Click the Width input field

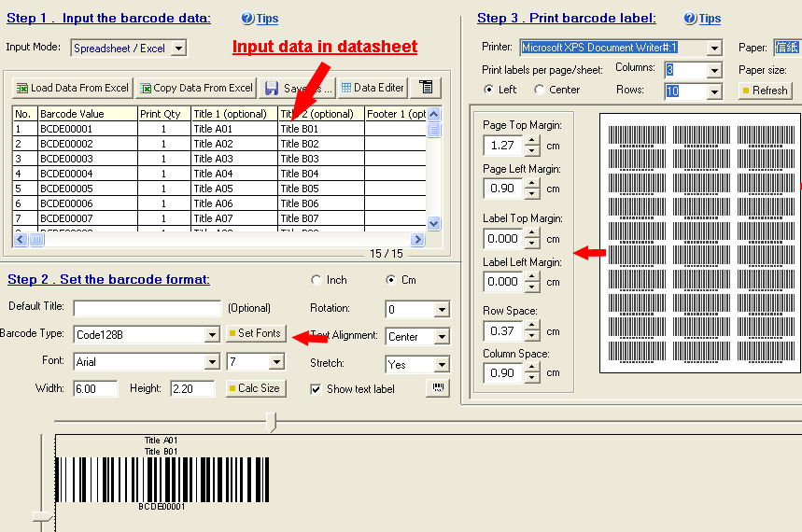click(95, 389)
